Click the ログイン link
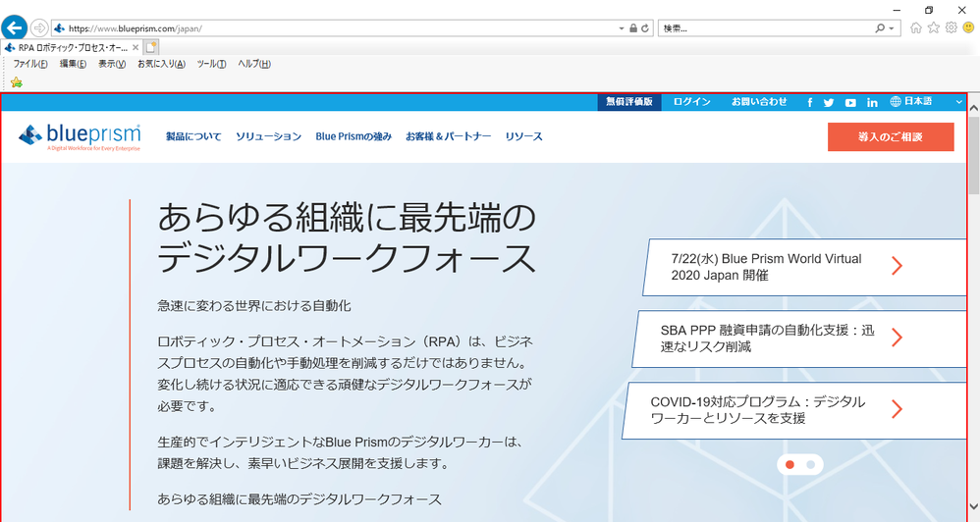 tap(692, 102)
